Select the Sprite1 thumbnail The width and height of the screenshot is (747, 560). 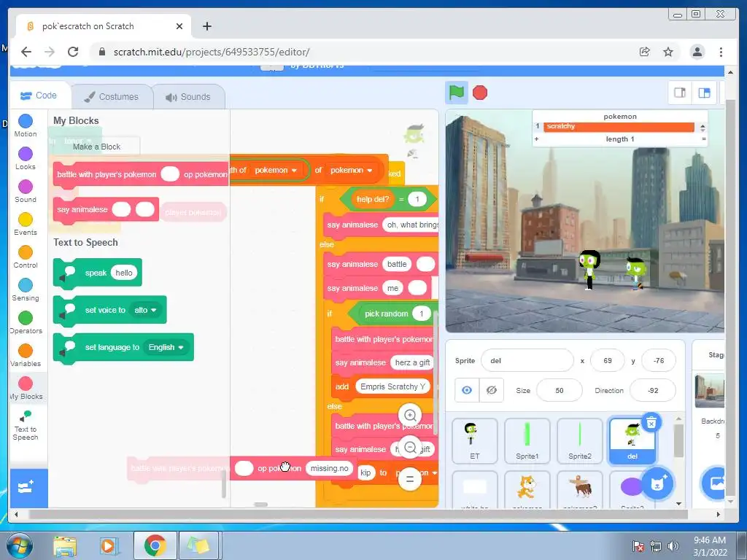527,441
